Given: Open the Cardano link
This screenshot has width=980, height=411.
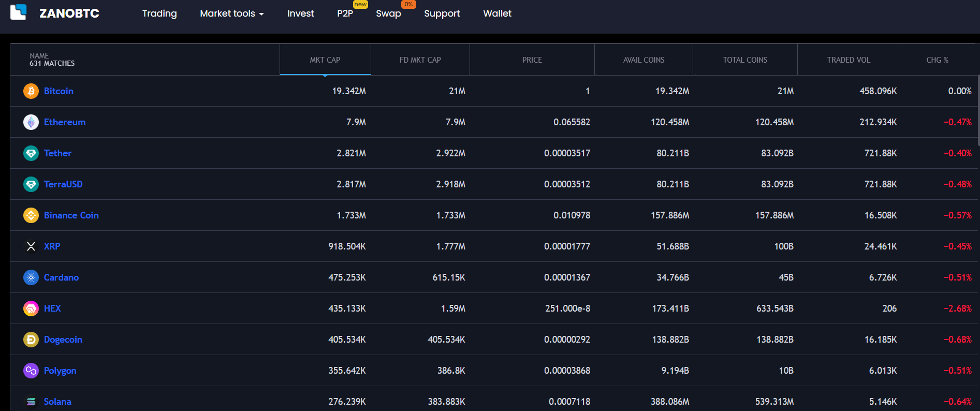Looking at the screenshot, I should 61,277.
